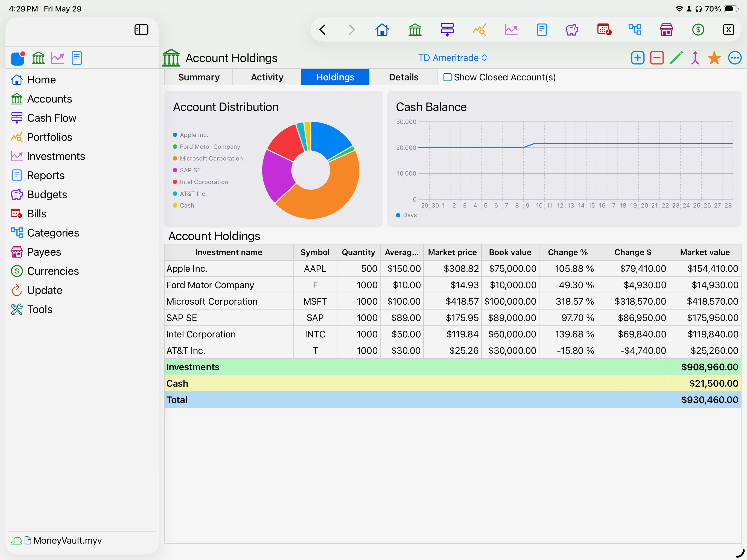
Task: Open Currencies dollar icon in top toolbar
Action: pyautogui.click(x=698, y=30)
